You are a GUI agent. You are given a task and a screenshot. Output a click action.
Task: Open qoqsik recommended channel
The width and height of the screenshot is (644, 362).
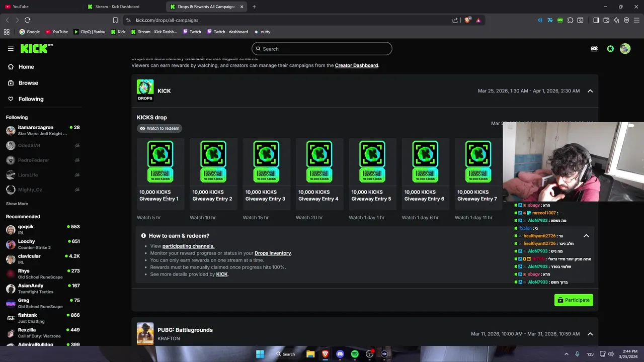click(42, 230)
